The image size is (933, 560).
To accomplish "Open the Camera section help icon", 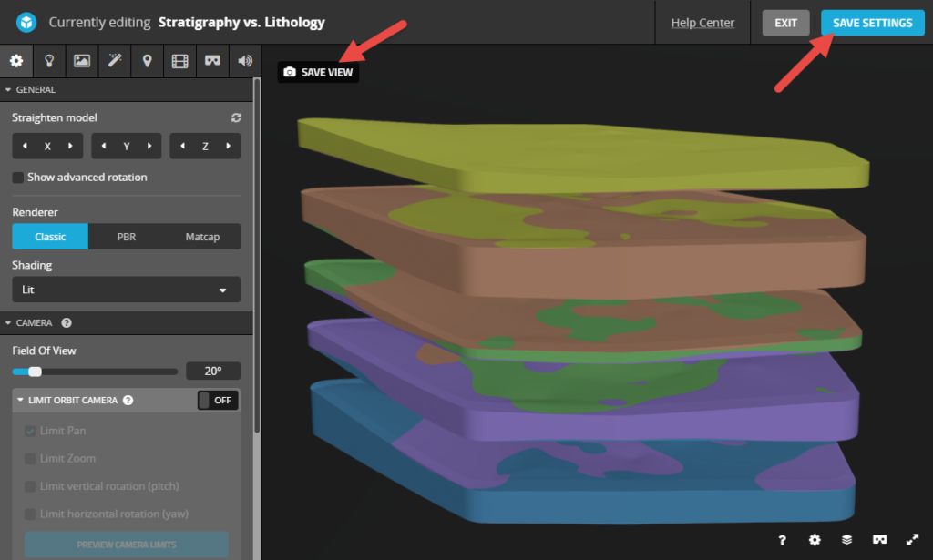I will coord(67,323).
